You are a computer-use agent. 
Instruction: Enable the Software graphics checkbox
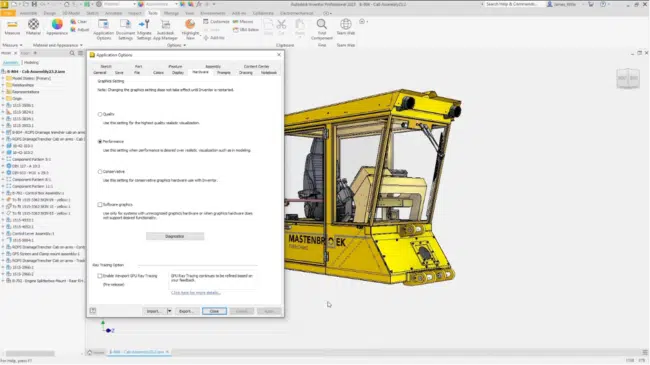pos(100,204)
